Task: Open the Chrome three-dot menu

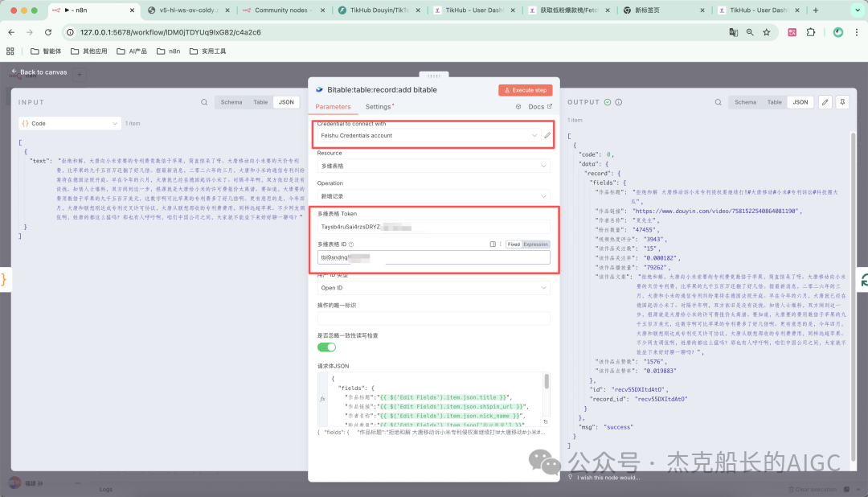Action: [x=857, y=32]
